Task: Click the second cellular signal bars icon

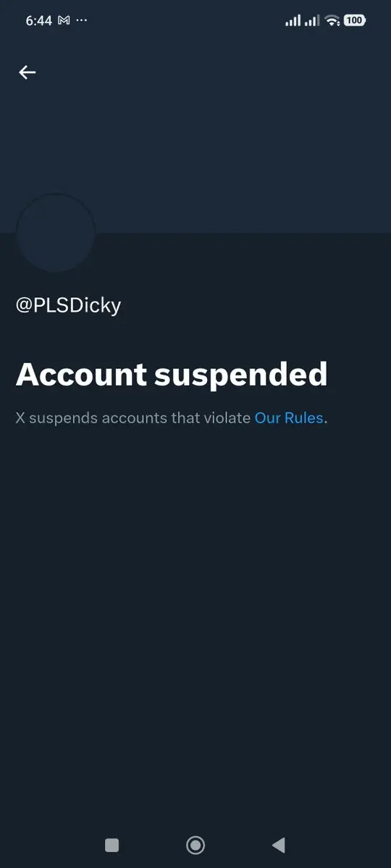Action: [312, 21]
